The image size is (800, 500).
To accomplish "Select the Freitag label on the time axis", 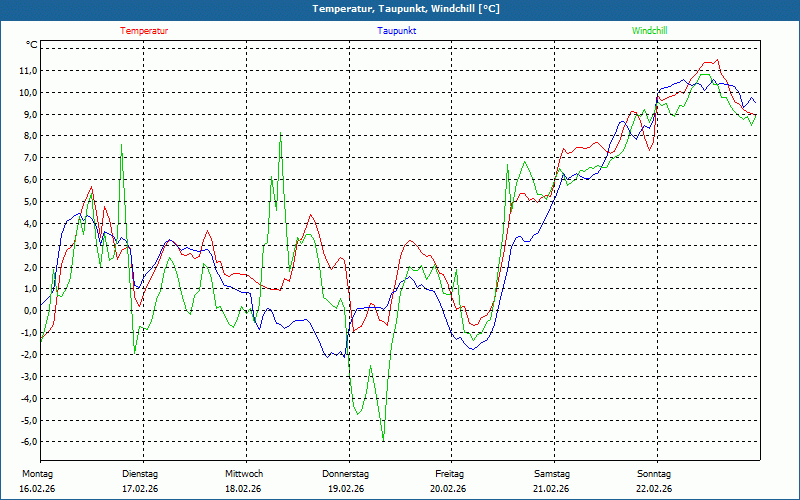I will [449, 474].
